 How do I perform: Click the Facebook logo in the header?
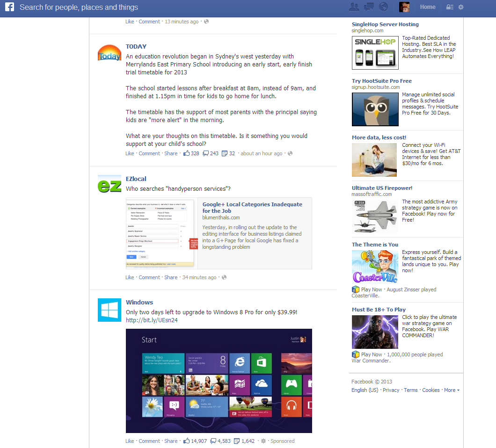click(9, 7)
